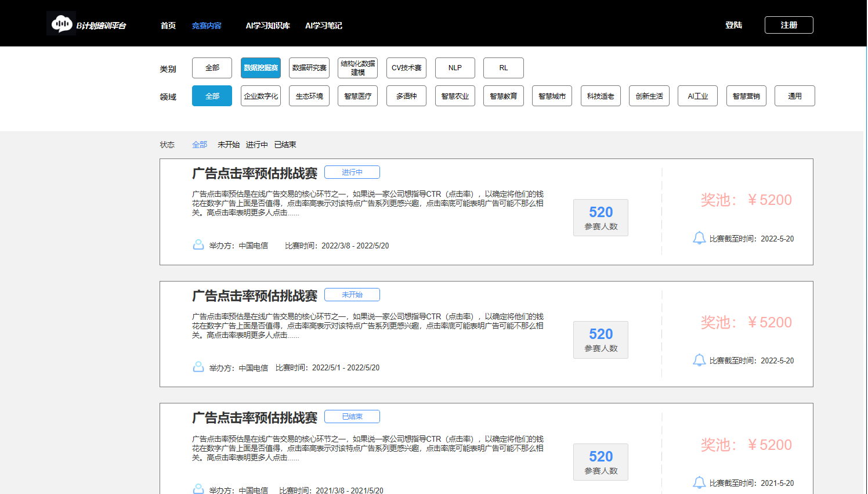Filter status by 未开始
Screen dimensions: 868x494
(229, 145)
